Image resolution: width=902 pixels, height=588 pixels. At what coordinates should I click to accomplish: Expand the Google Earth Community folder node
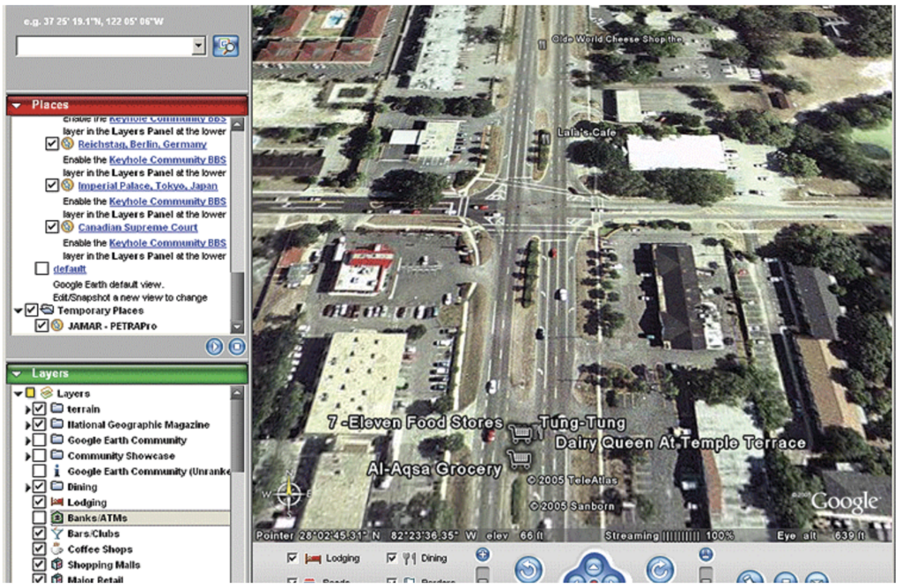27,441
